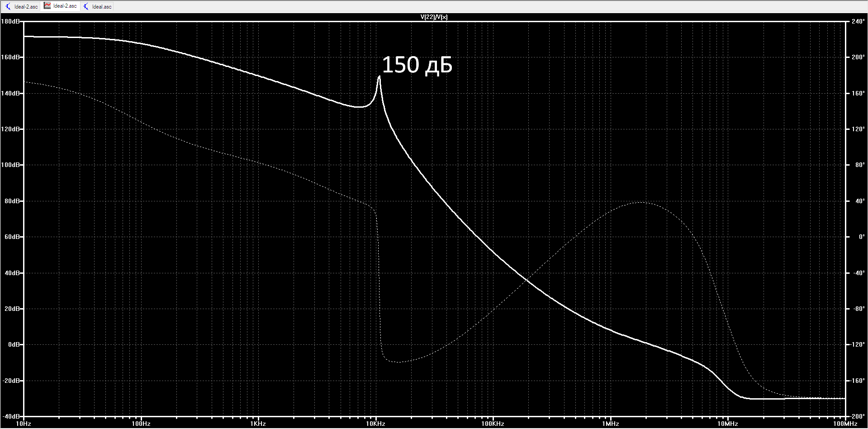Select the Ideal-2.asc waveform plot tab
The image size is (868, 429).
click(60, 6)
